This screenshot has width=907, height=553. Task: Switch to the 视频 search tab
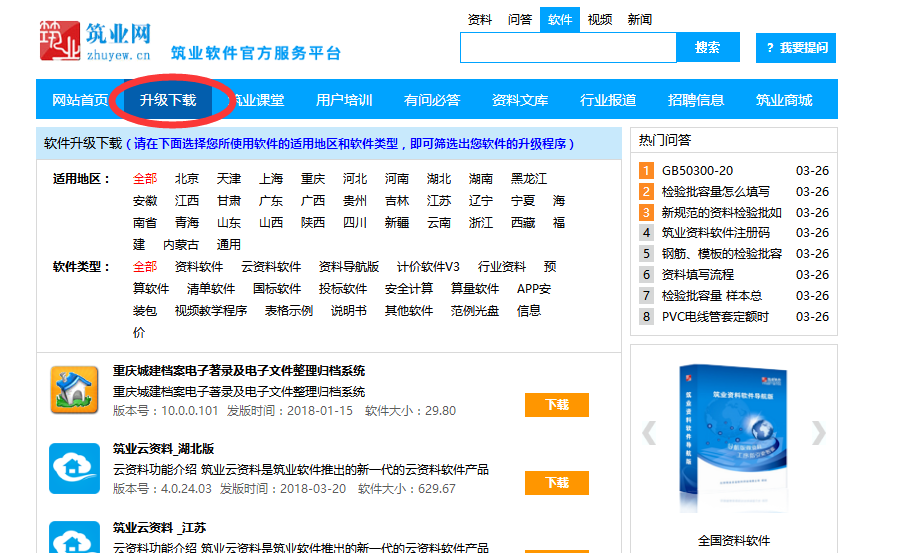pyautogui.click(x=600, y=20)
